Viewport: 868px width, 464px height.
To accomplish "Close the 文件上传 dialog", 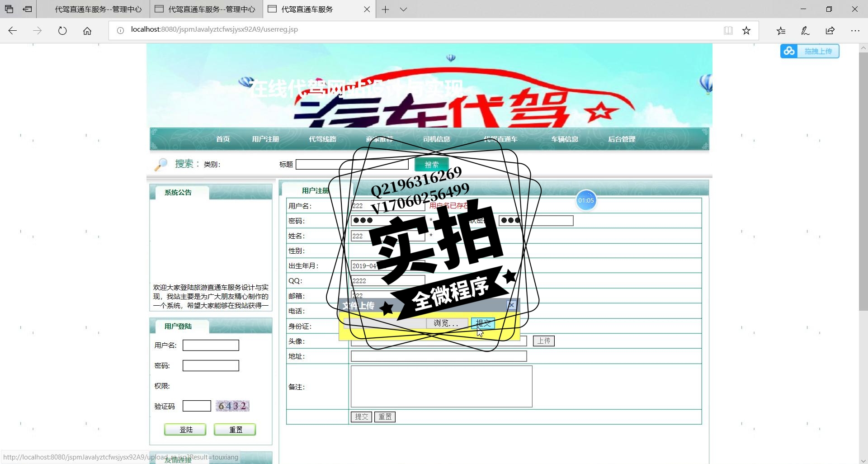I will pyautogui.click(x=511, y=305).
